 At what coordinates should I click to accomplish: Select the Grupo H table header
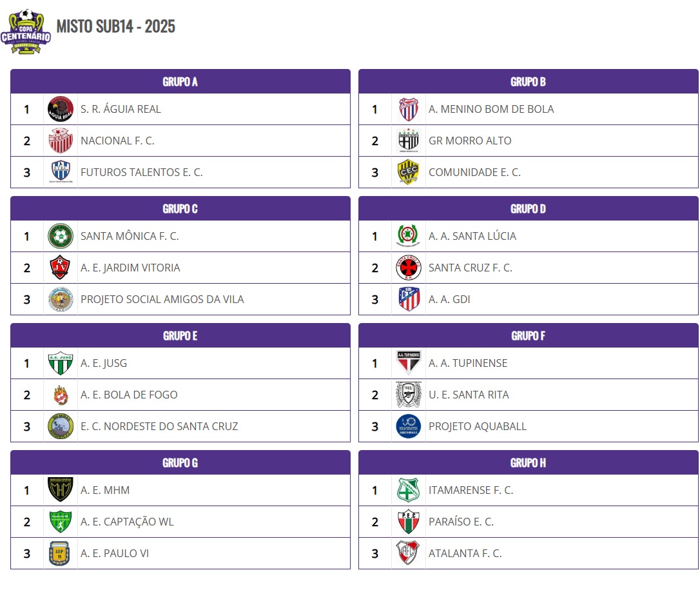528,462
